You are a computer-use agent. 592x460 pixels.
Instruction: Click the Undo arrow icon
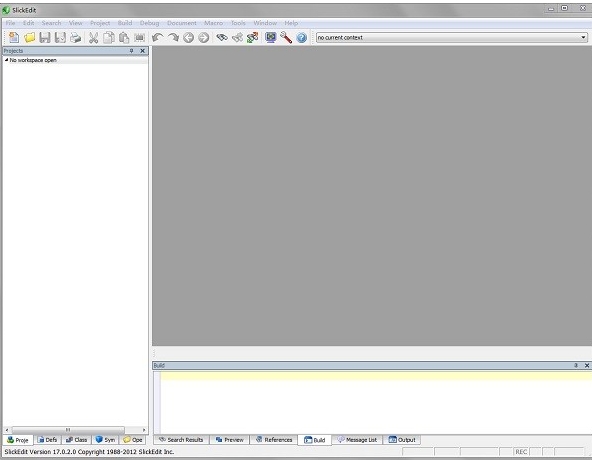[157, 37]
